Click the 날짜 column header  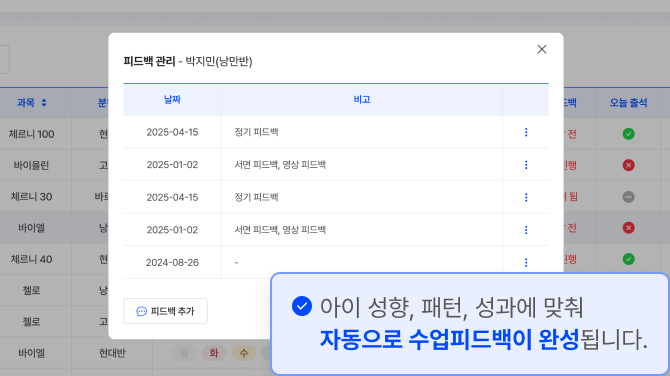pyautogui.click(x=172, y=100)
